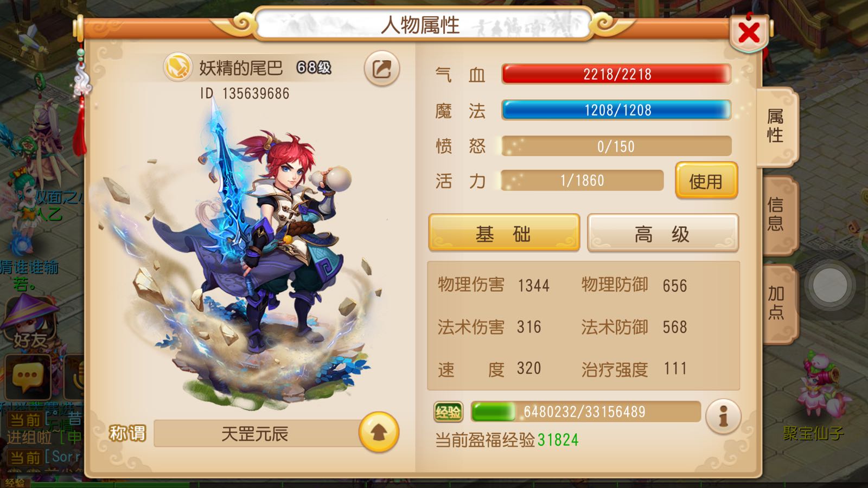The width and height of the screenshot is (868, 488).
Task: Open the 信息 info side tab
Action: 777,215
